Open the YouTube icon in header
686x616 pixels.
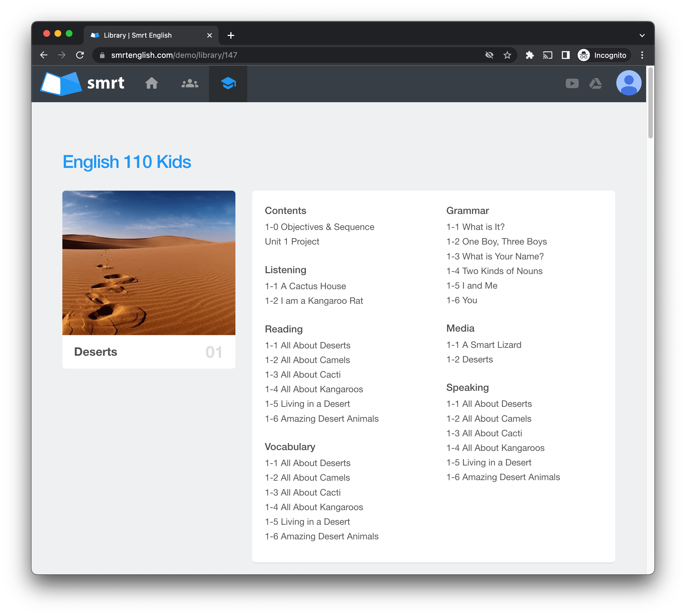(572, 83)
